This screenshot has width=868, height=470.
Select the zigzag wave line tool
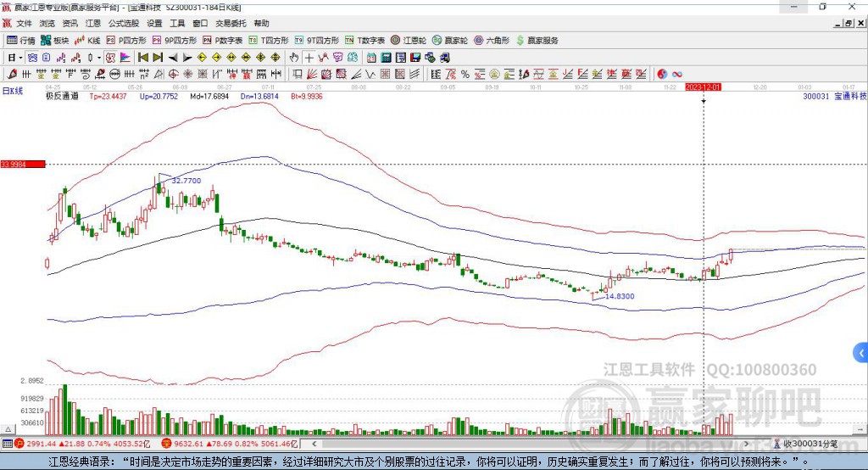click(370, 75)
